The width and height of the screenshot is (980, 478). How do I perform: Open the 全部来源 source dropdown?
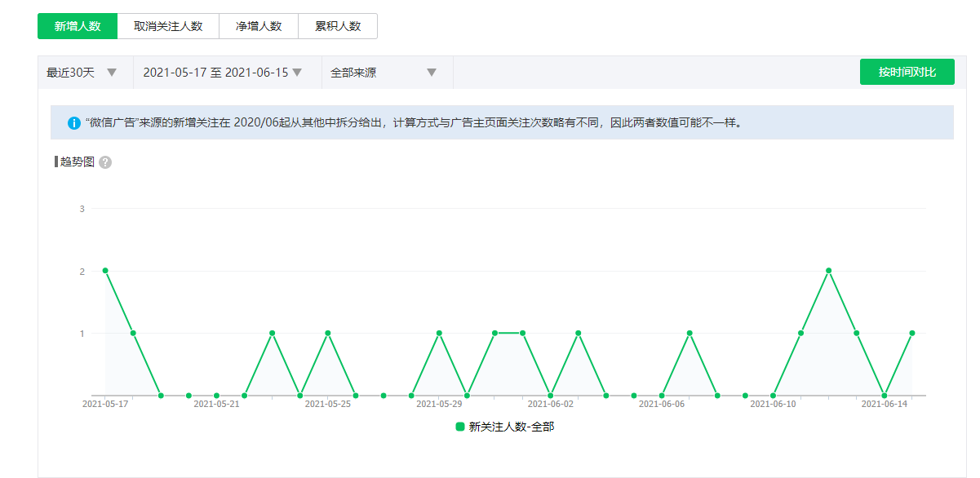384,73
